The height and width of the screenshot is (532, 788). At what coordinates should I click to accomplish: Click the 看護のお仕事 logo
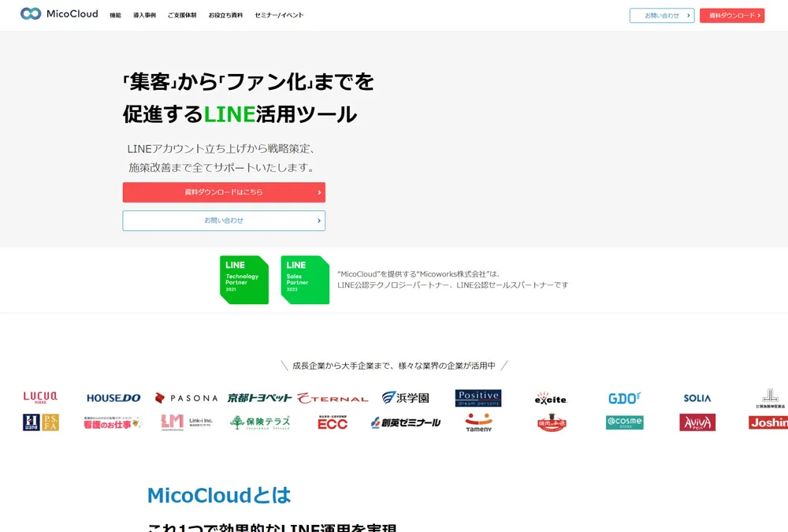(113, 423)
